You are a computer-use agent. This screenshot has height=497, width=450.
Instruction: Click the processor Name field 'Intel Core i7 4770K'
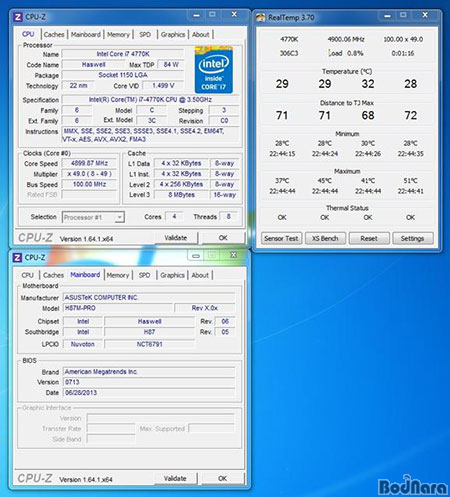[123, 54]
